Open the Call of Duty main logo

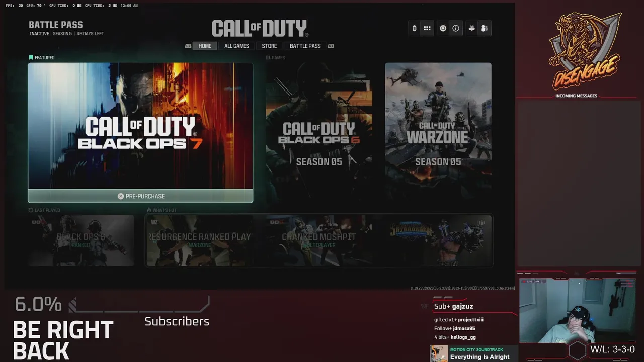[x=260, y=28]
